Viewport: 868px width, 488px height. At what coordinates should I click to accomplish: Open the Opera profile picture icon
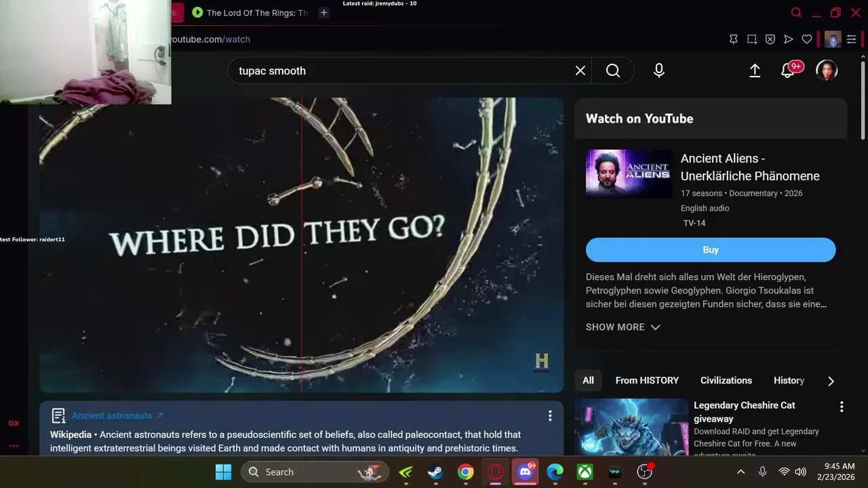833,39
